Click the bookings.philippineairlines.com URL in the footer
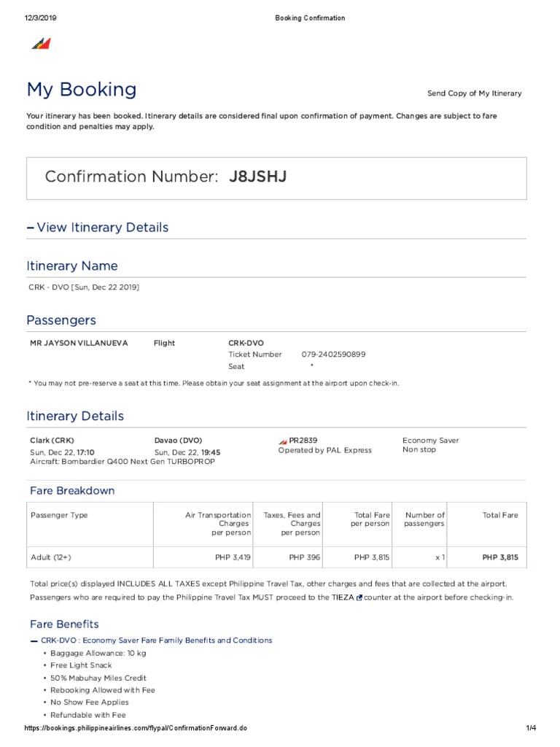The height and width of the screenshot is (747, 560). 136,729
